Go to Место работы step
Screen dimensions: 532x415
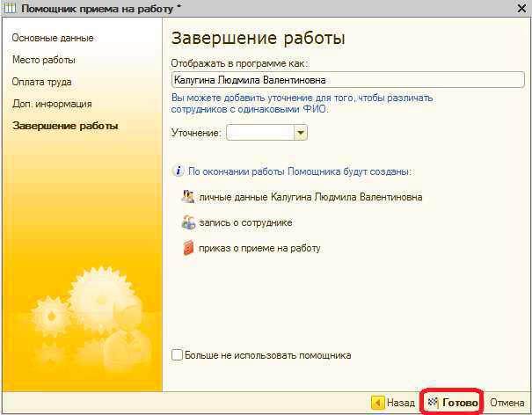(x=44, y=60)
